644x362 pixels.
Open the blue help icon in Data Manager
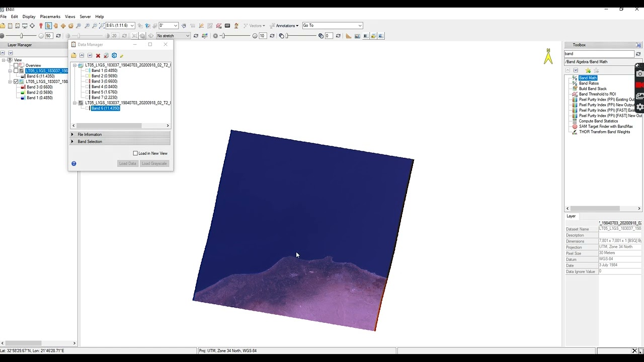[x=74, y=163]
